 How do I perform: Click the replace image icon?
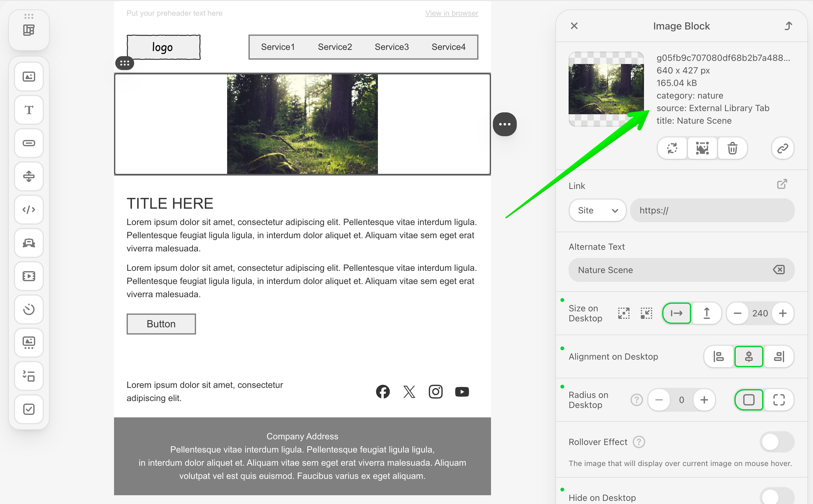coord(672,148)
